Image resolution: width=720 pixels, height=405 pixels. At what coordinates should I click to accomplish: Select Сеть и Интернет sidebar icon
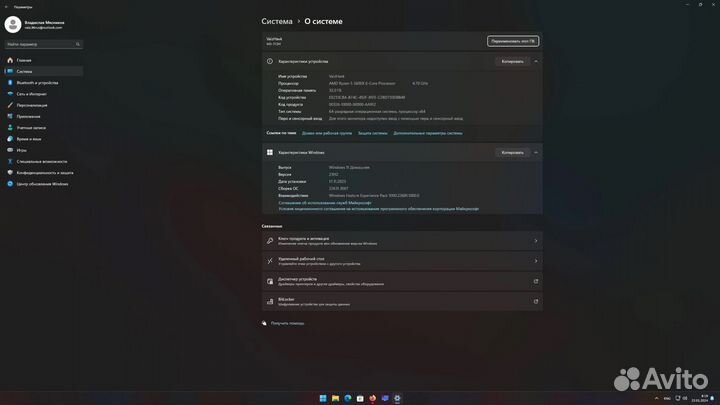(8, 93)
